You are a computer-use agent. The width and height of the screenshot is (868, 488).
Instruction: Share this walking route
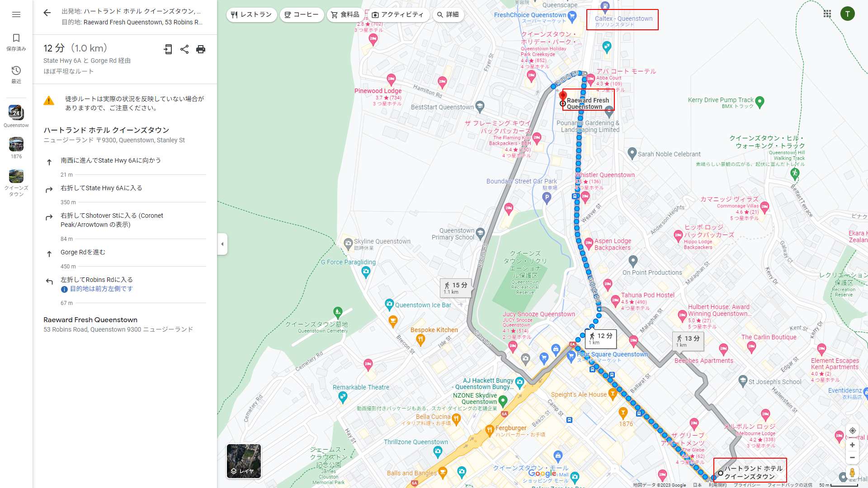pos(184,49)
